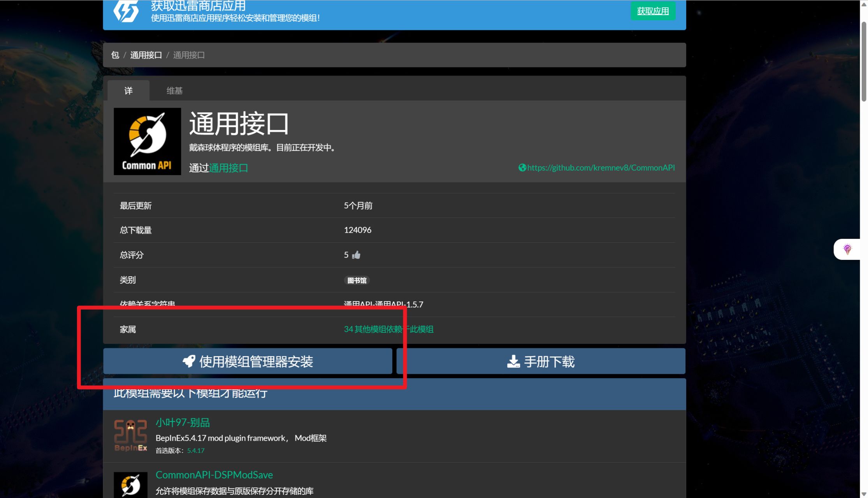The image size is (868, 498).
Task: Open the 34 其他模组依赖于此模组 link
Action: coord(388,329)
